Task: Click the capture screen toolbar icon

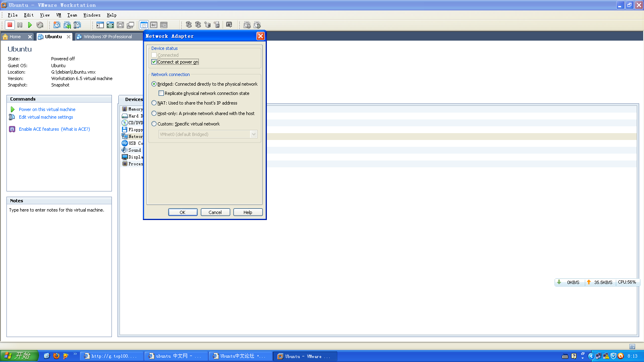Action: (229, 25)
